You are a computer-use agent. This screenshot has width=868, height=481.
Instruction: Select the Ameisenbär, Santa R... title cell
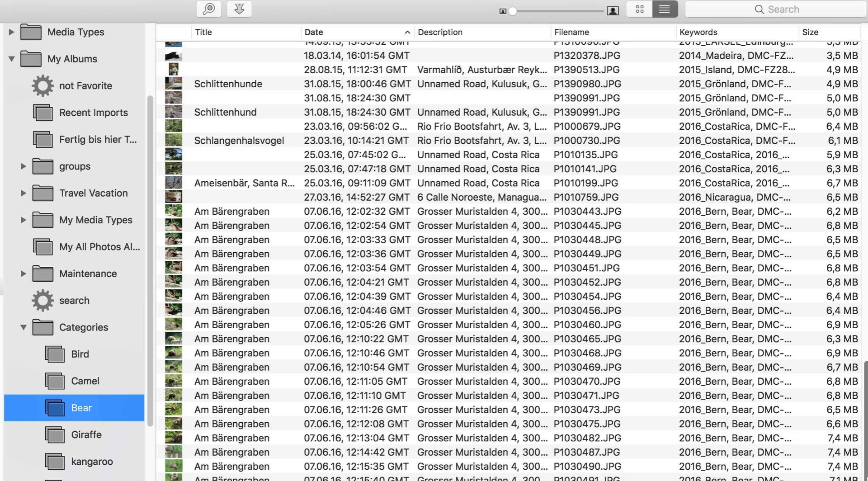coord(245,183)
